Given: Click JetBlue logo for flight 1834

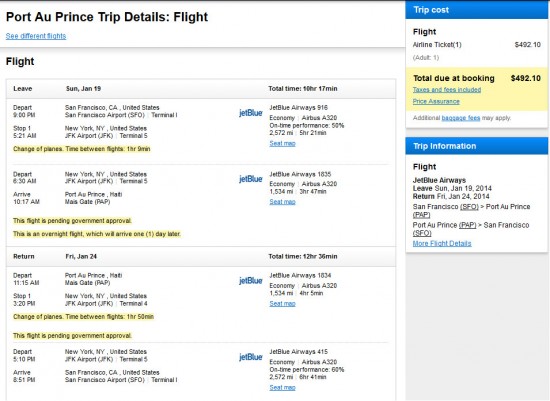Looking at the screenshot, I should pos(250,280).
